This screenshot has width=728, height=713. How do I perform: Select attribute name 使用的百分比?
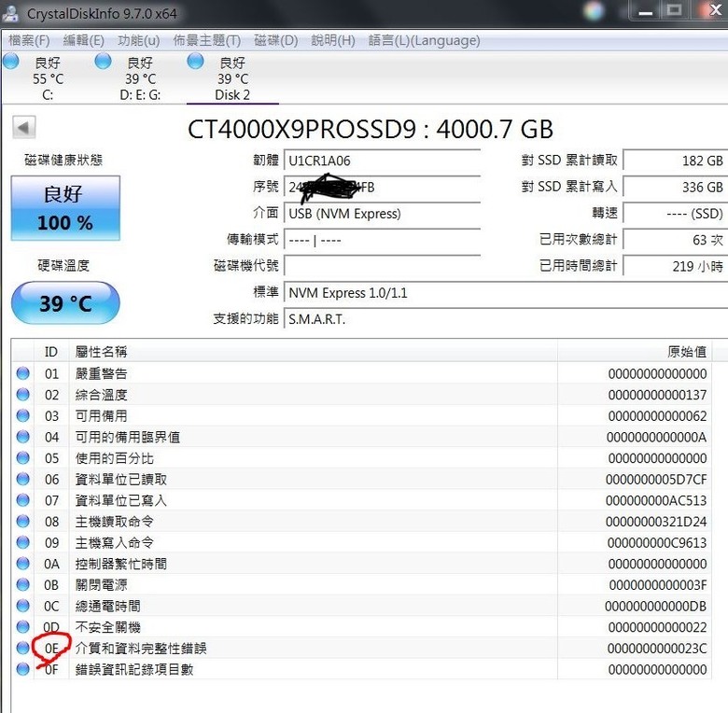click(x=114, y=458)
